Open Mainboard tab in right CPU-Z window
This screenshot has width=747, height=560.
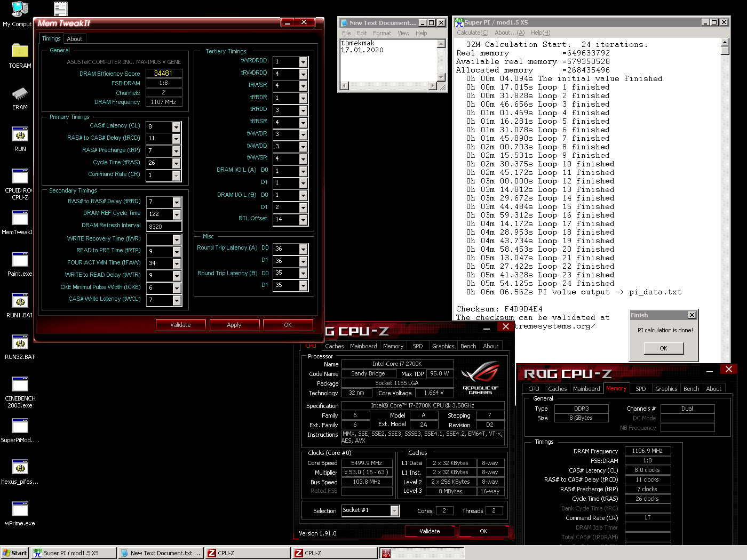pos(586,389)
